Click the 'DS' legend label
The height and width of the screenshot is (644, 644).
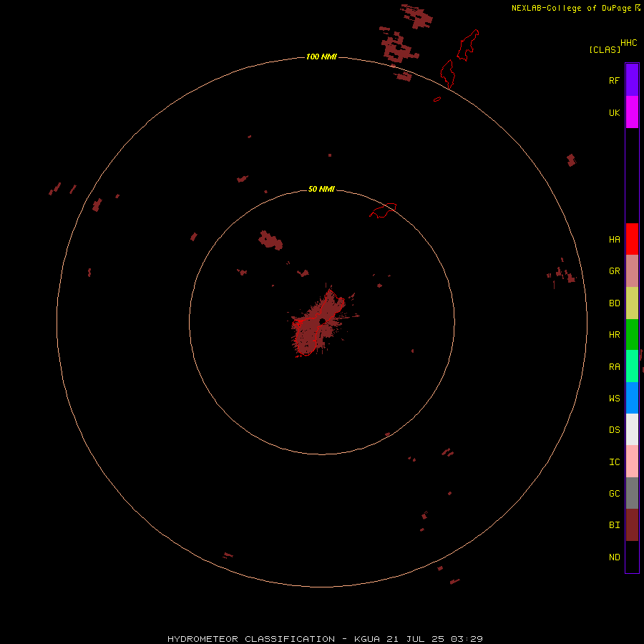(614, 430)
